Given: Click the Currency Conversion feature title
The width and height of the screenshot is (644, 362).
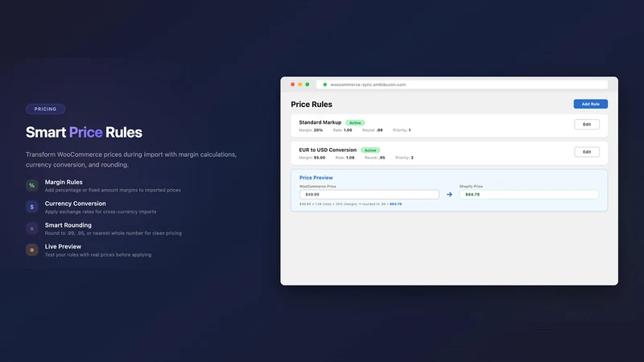Looking at the screenshot, I should 75,204.
